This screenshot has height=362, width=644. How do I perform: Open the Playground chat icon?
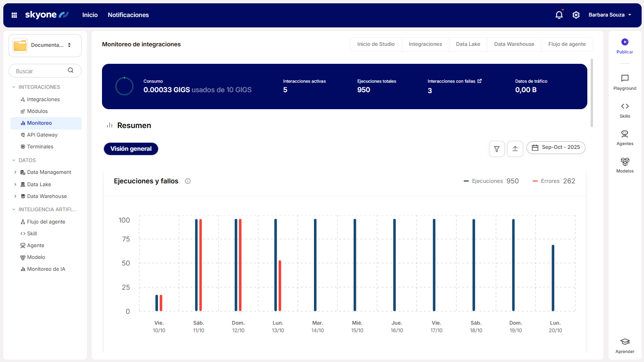pyautogui.click(x=625, y=78)
